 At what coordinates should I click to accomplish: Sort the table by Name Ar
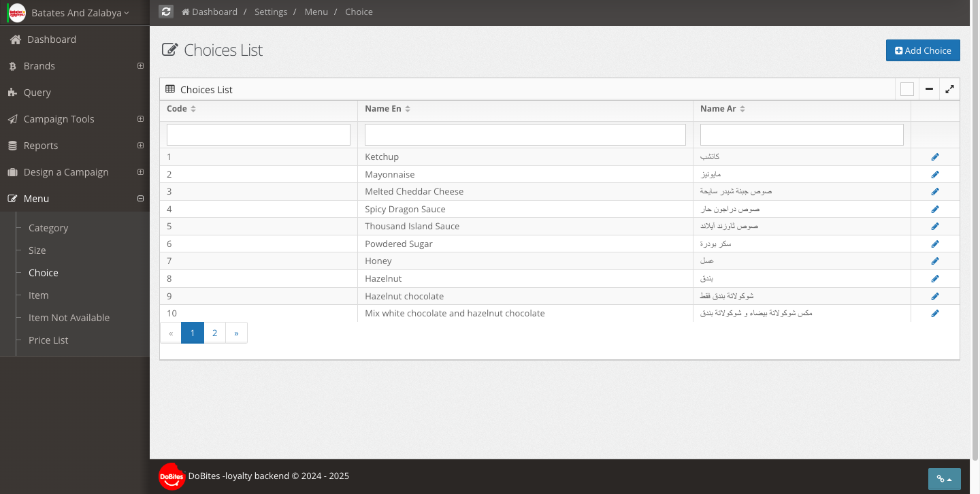723,109
